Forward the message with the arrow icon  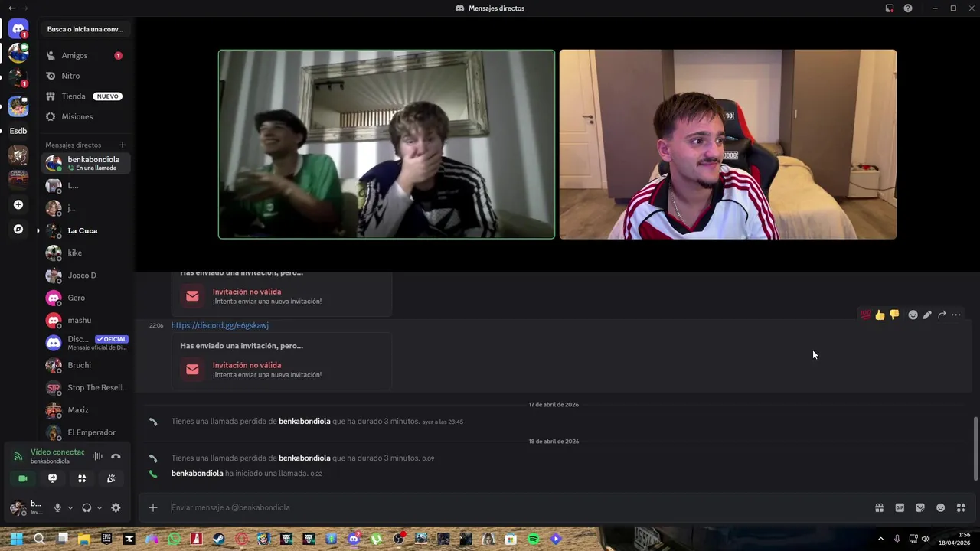942,315
